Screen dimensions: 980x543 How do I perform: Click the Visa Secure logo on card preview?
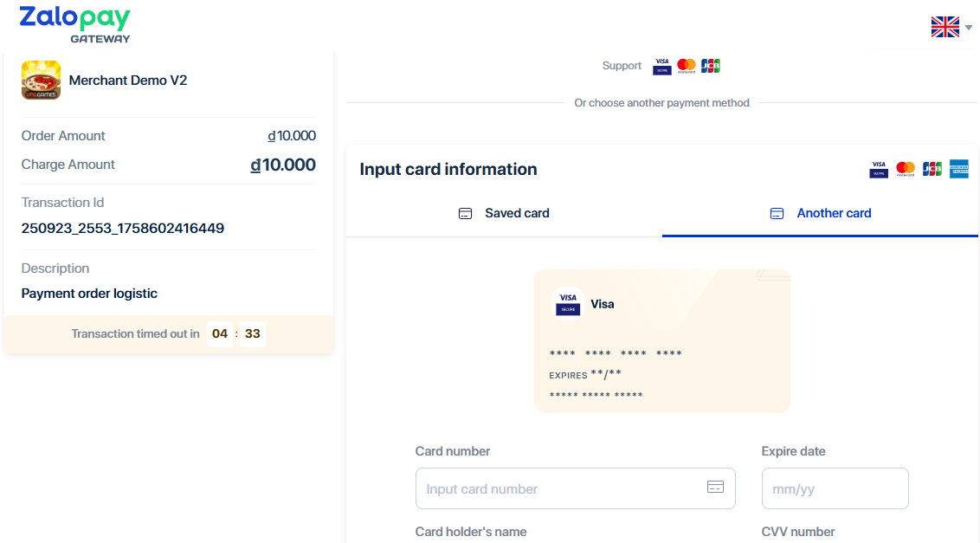point(568,303)
